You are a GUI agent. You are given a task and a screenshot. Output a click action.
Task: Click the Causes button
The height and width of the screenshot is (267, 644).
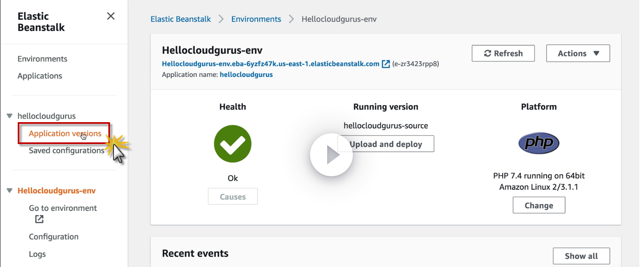(233, 196)
